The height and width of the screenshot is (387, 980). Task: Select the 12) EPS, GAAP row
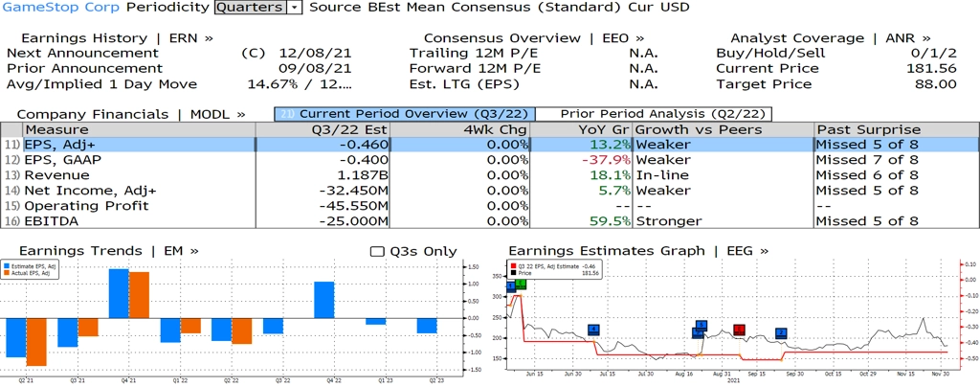click(x=490, y=160)
